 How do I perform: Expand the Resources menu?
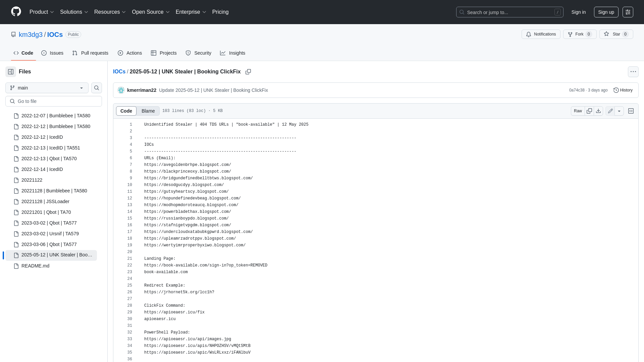[110, 12]
